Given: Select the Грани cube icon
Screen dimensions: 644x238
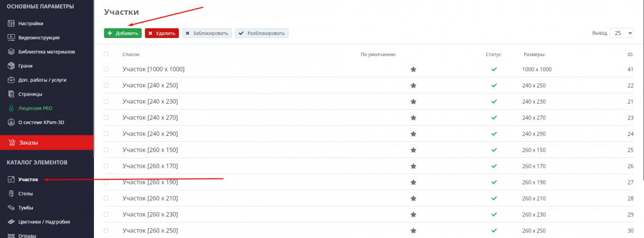Looking at the screenshot, I should pos(12,66).
